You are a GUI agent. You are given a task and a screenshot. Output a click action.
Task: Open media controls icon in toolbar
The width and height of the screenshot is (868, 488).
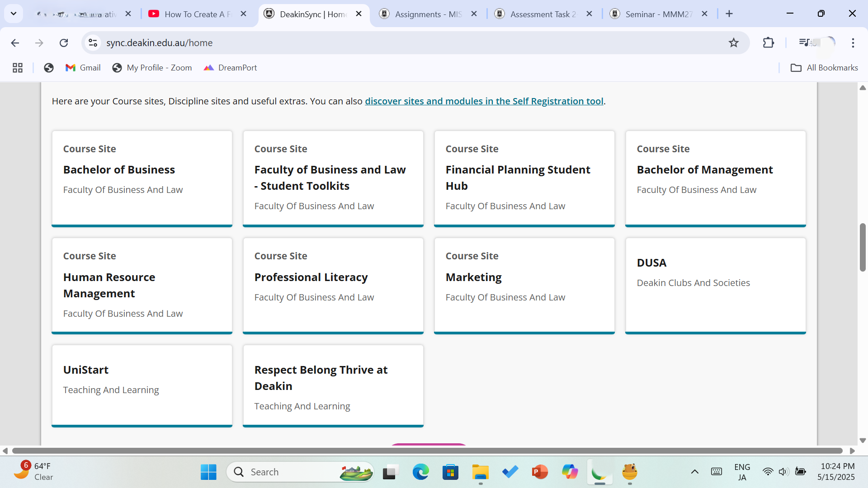tap(804, 43)
